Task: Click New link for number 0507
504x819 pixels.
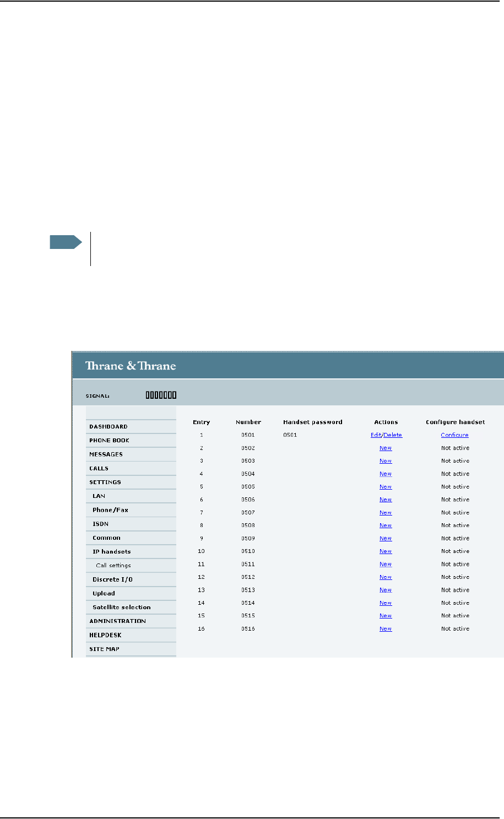Action: click(386, 513)
